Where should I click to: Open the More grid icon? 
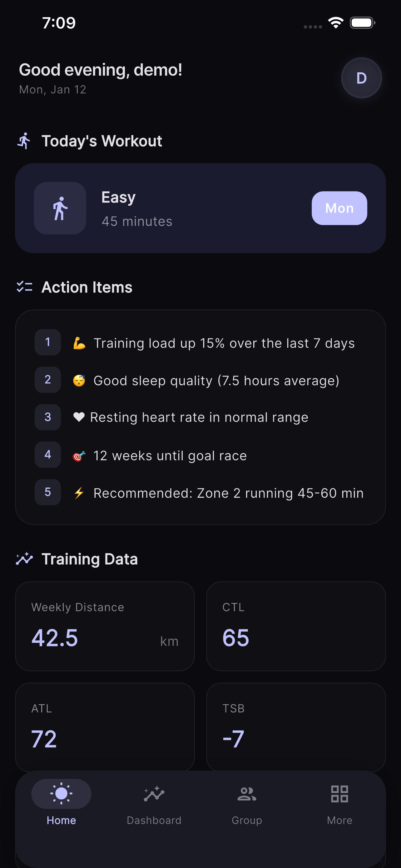[339, 794]
